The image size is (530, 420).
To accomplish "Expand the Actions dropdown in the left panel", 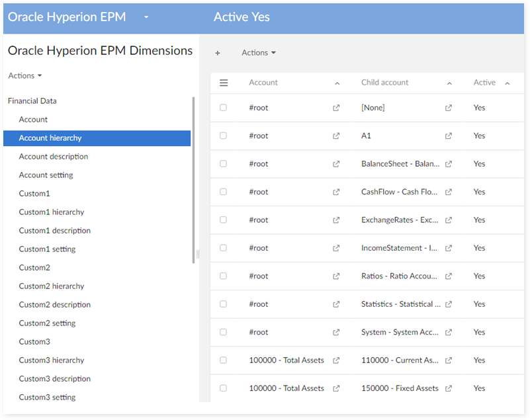I will (25, 76).
